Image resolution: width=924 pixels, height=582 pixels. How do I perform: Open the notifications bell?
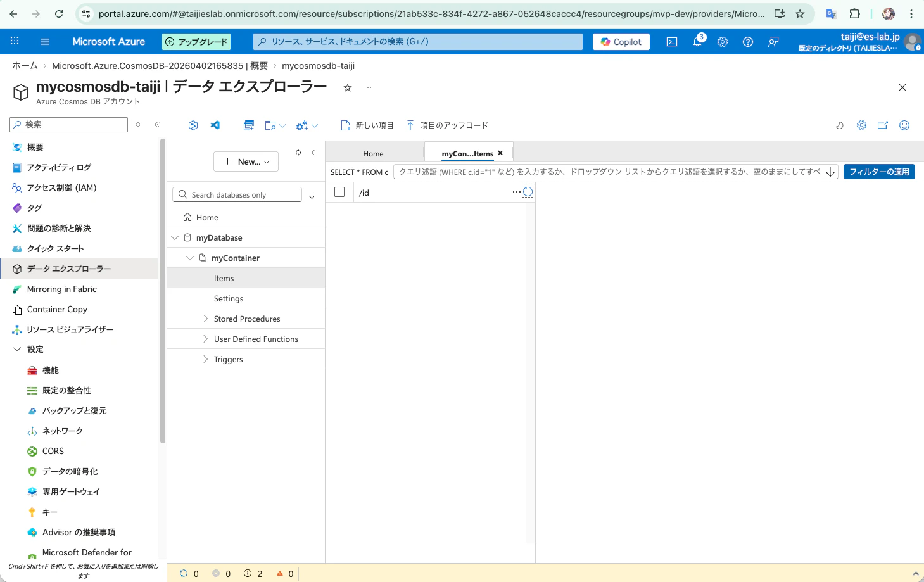(x=697, y=42)
